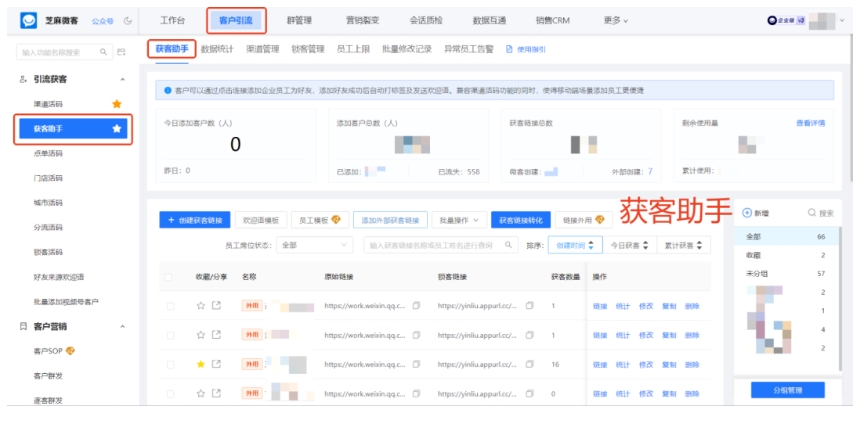Switch to the 员工上限 tab
This screenshot has height=422, width=864.
(353, 49)
